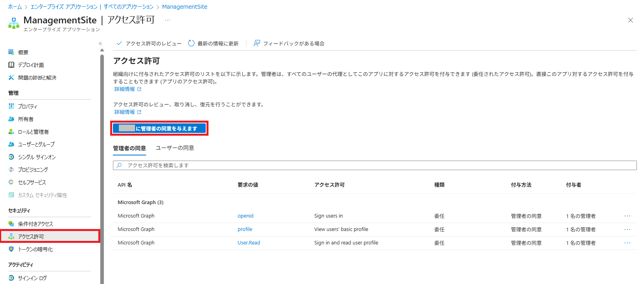Click 1 名の管理者 in openid row
Screen dimensions: 644x284
(x=581, y=216)
